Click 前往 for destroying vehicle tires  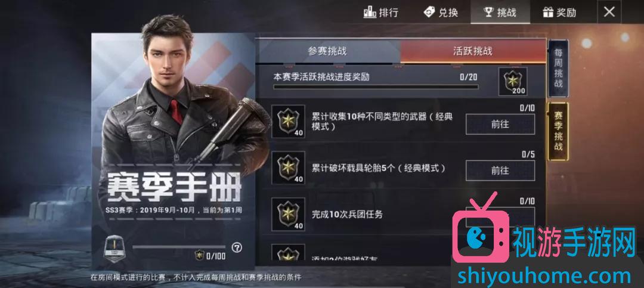500,171
